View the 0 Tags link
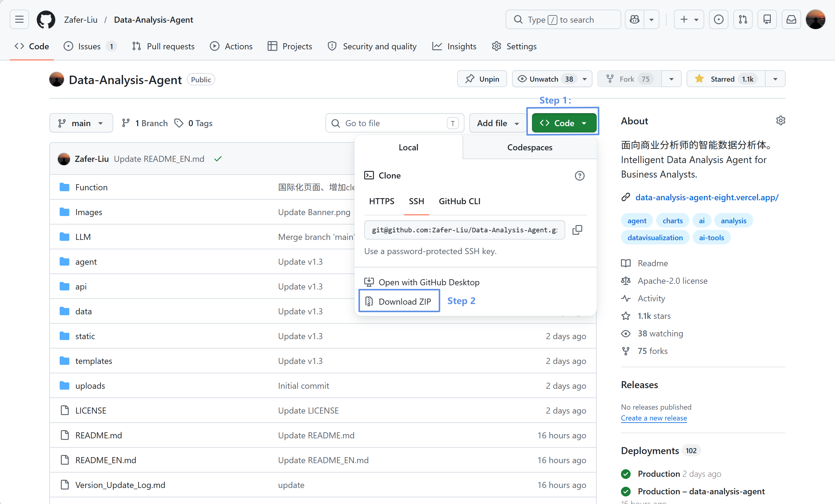Screen dimensions: 835x504 pos(193,123)
